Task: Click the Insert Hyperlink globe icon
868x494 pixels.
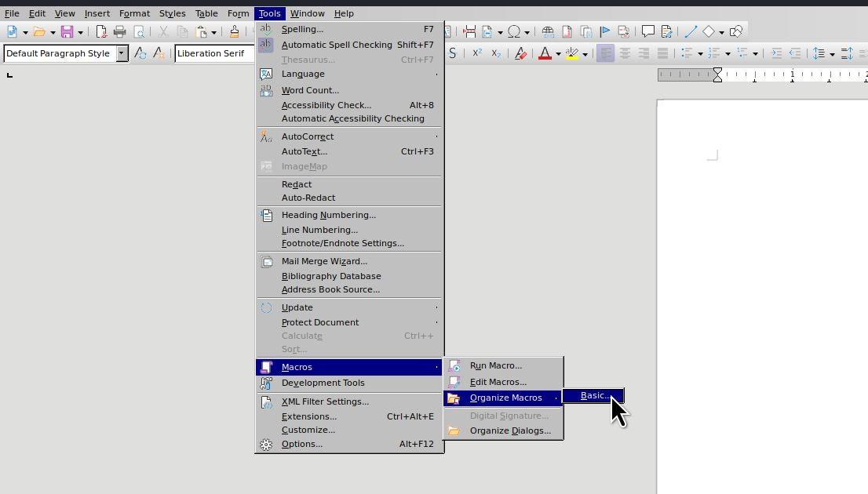Action: point(548,31)
